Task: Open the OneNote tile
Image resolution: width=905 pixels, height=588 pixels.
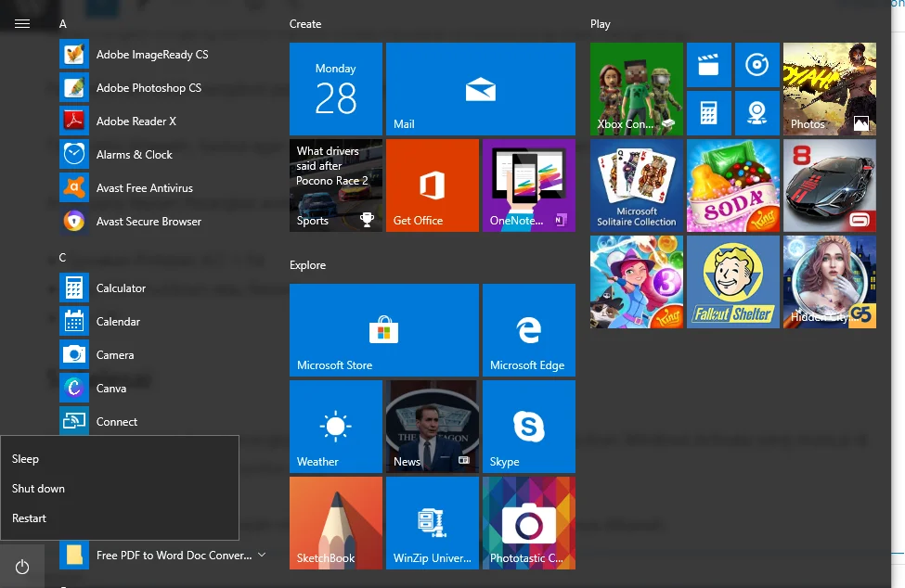Action: (529, 185)
